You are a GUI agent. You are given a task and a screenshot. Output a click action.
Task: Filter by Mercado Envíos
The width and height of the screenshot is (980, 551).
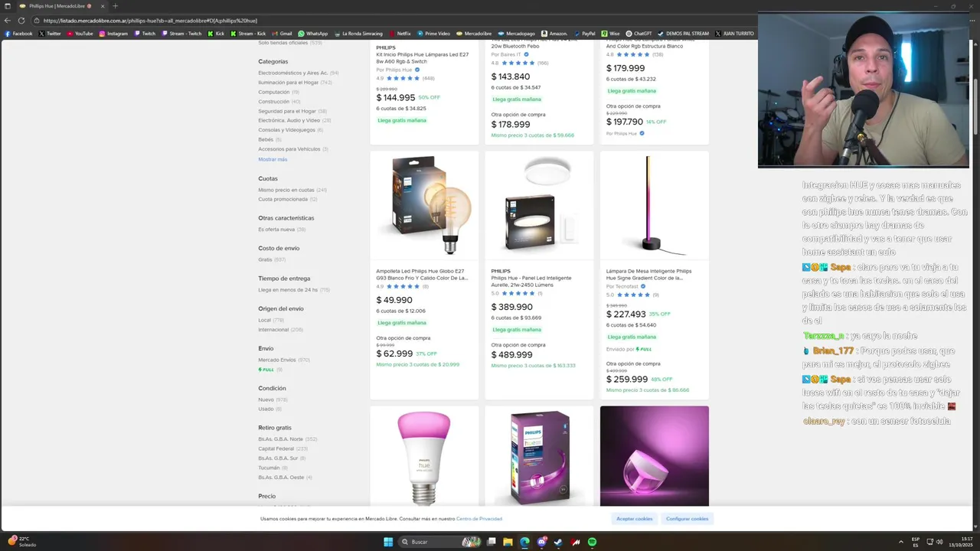tap(283, 360)
